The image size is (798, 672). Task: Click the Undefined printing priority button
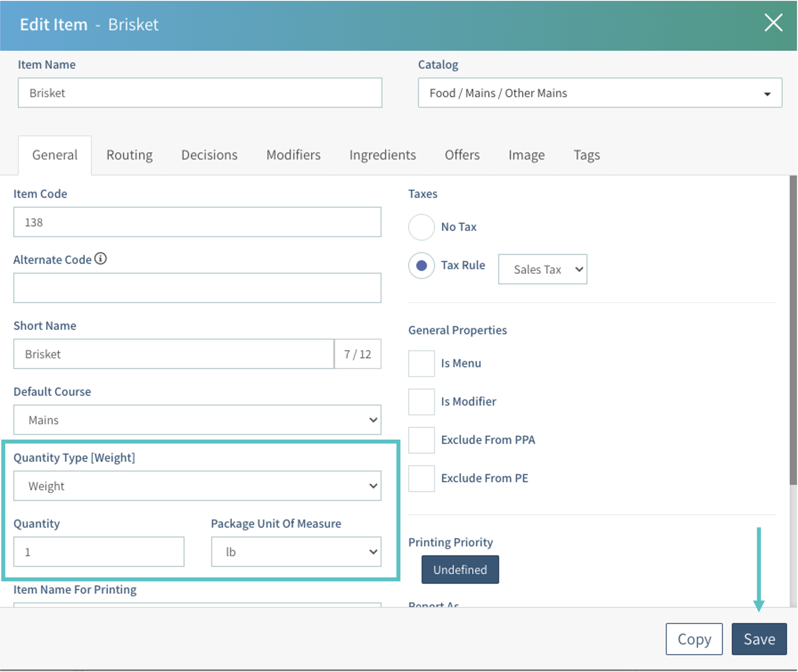click(x=460, y=569)
